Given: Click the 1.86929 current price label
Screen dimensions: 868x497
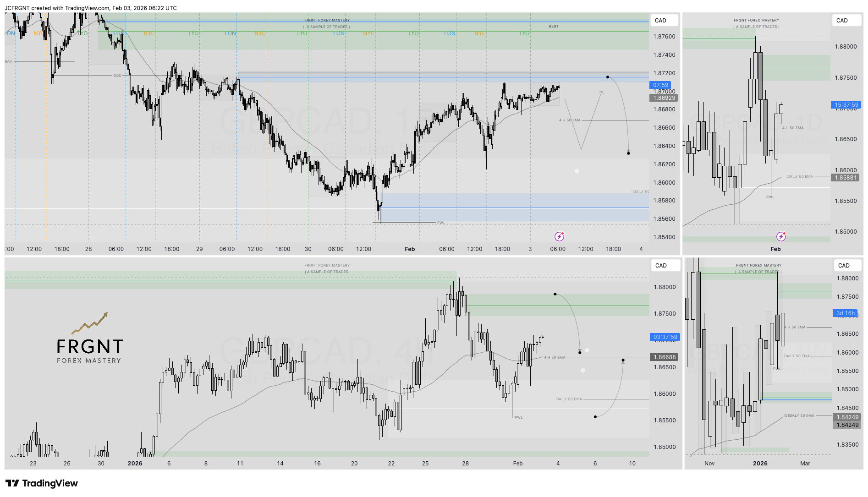Looking at the screenshot, I should coord(664,98).
